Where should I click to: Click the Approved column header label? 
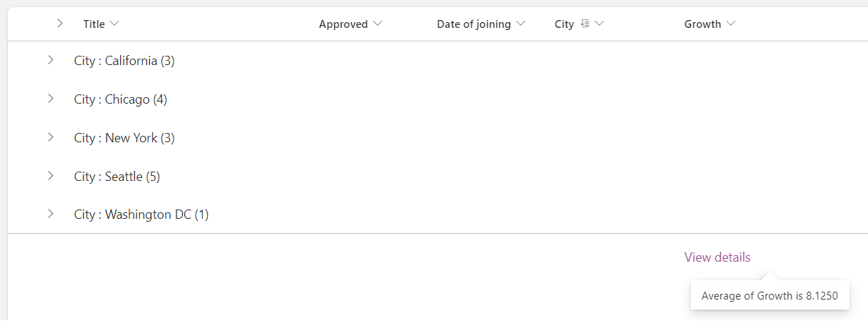coord(343,24)
